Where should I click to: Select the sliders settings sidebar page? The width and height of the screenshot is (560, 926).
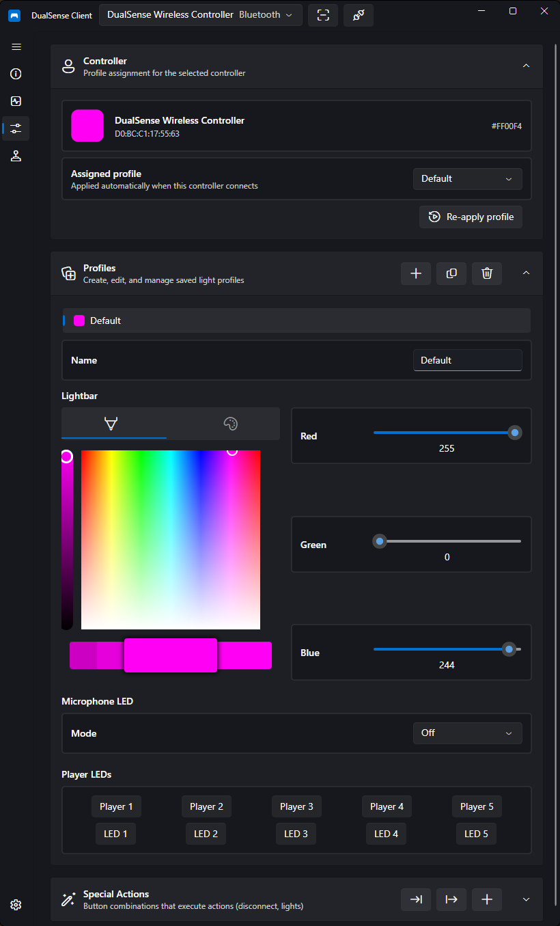(16, 128)
